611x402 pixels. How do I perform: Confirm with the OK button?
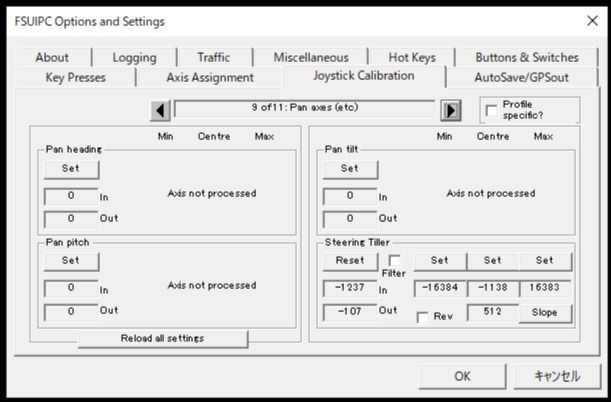point(462,376)
